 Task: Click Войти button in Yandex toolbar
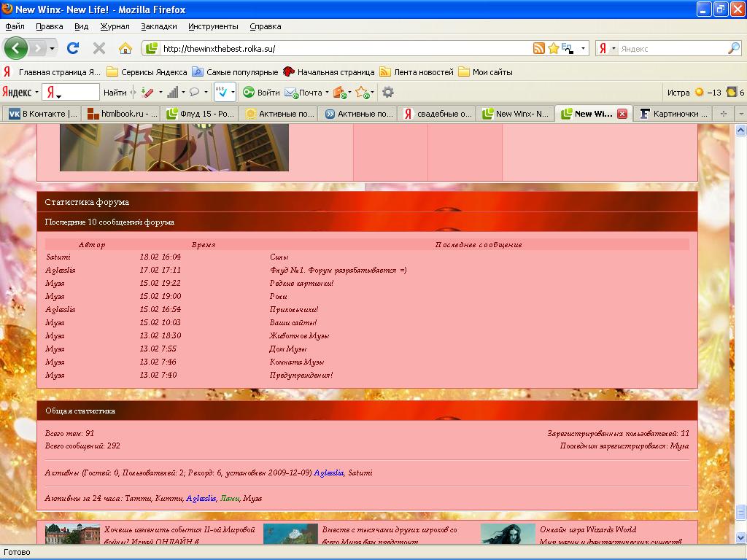[261, 93]
